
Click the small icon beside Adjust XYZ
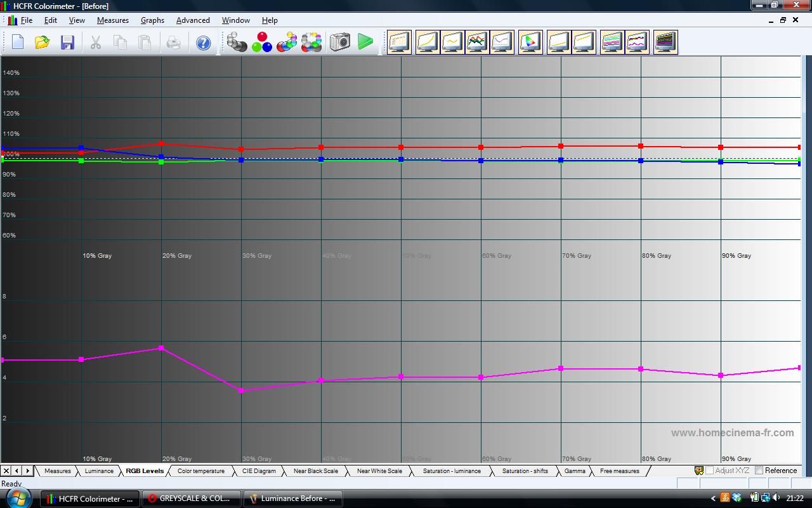coord(699,471)
